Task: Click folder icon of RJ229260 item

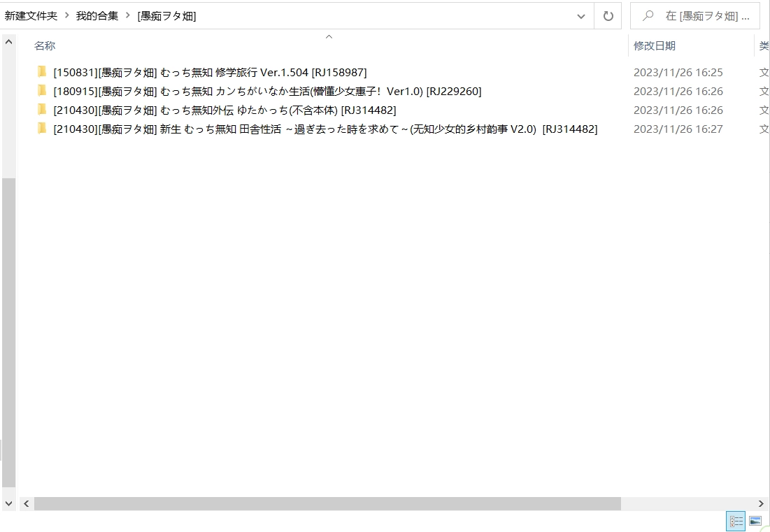Action: coord(42,91)
